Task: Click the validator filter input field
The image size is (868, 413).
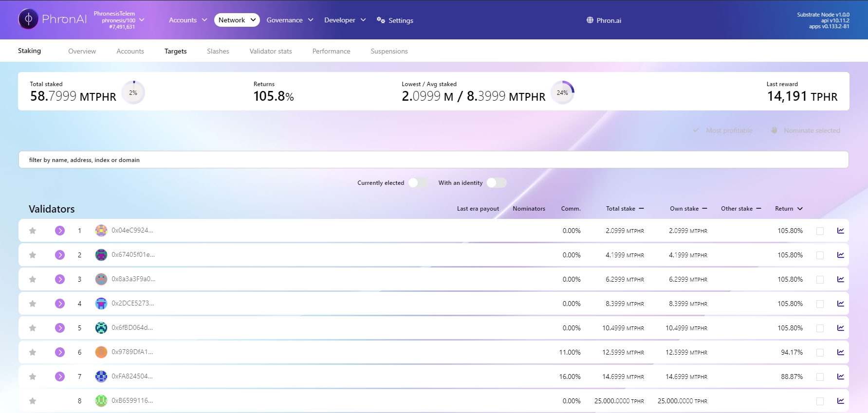Action: click(433, 160)
